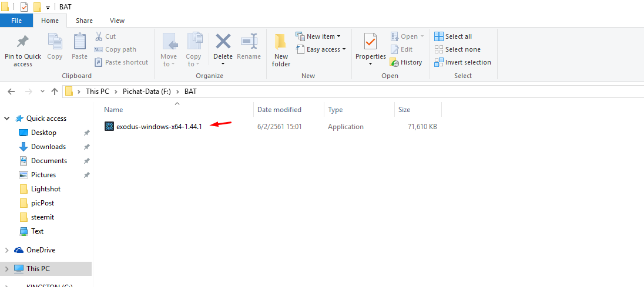The width and height of the screenshot is (644, 287).
Task: Open the Properties checkmark icon
Action: tap(370, 42)
